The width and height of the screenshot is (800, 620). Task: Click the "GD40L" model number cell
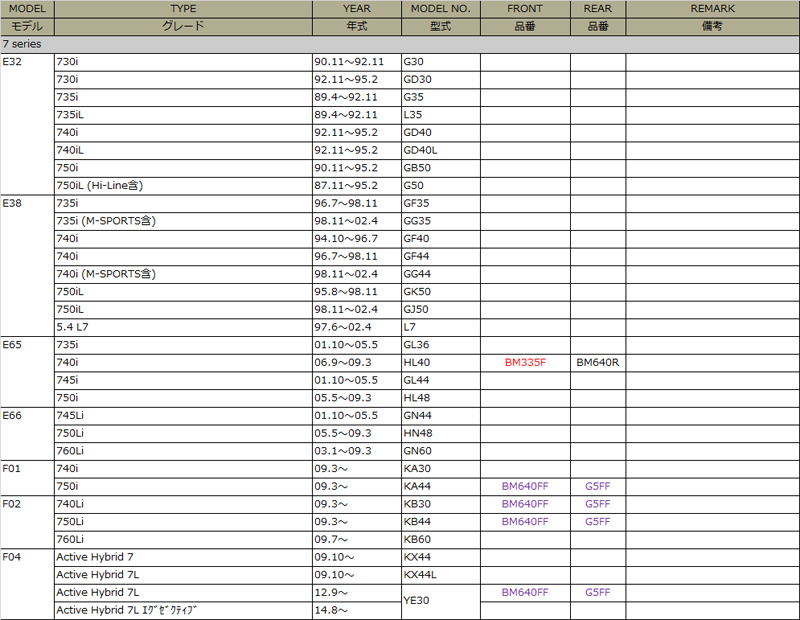441,150
